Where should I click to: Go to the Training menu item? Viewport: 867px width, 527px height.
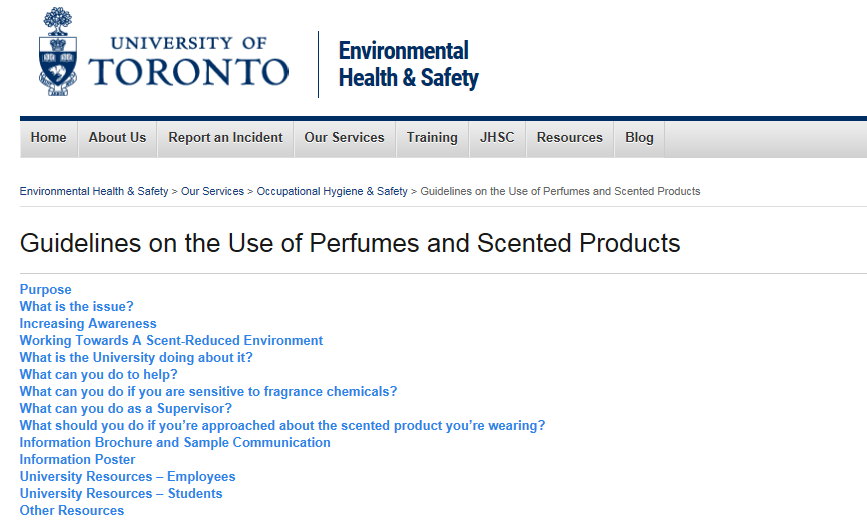coord(432,138)
